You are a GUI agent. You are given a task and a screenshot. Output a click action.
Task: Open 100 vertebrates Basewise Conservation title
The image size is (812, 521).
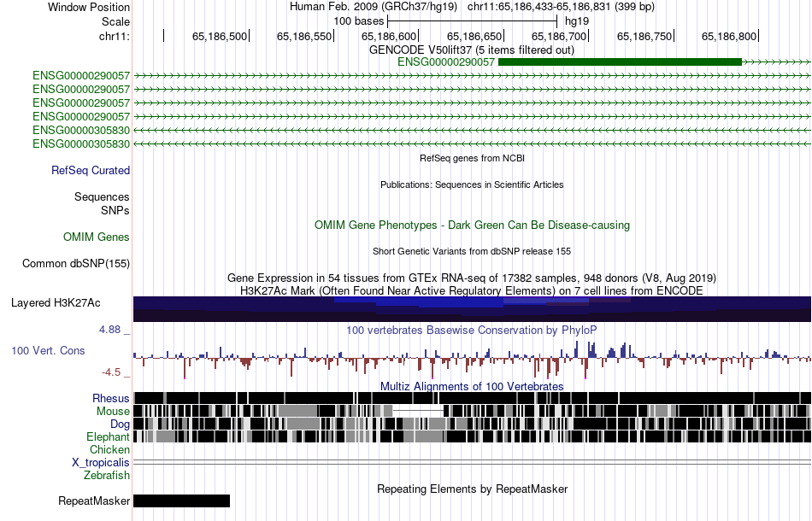point(472,330)
